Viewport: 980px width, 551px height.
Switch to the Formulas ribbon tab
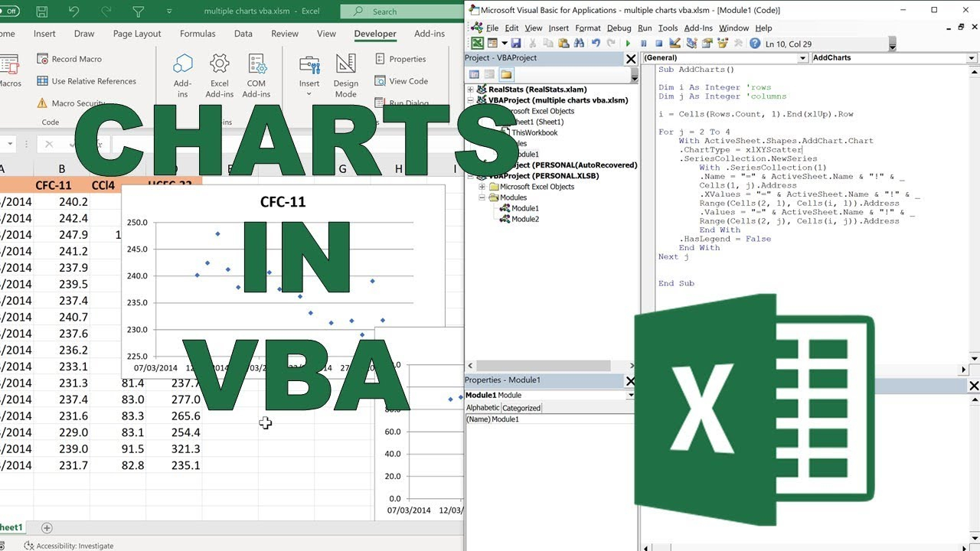pos(198,34)
